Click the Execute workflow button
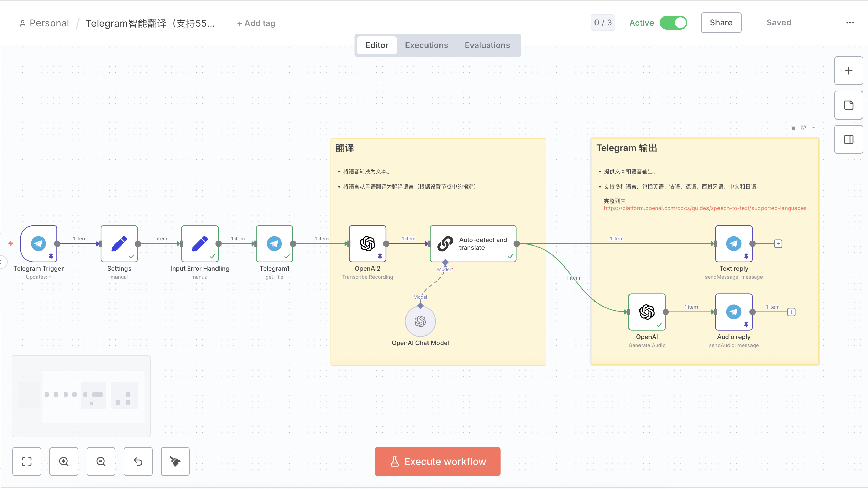The width and height of the screenshot is (868, 489). pos(437,461)
